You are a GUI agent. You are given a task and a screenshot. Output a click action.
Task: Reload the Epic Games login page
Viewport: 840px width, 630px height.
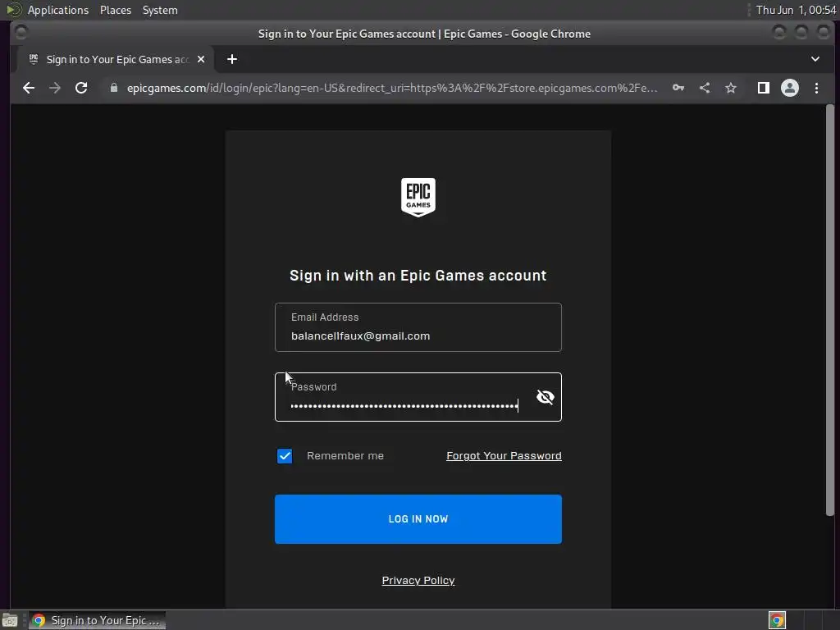(81, 88)
